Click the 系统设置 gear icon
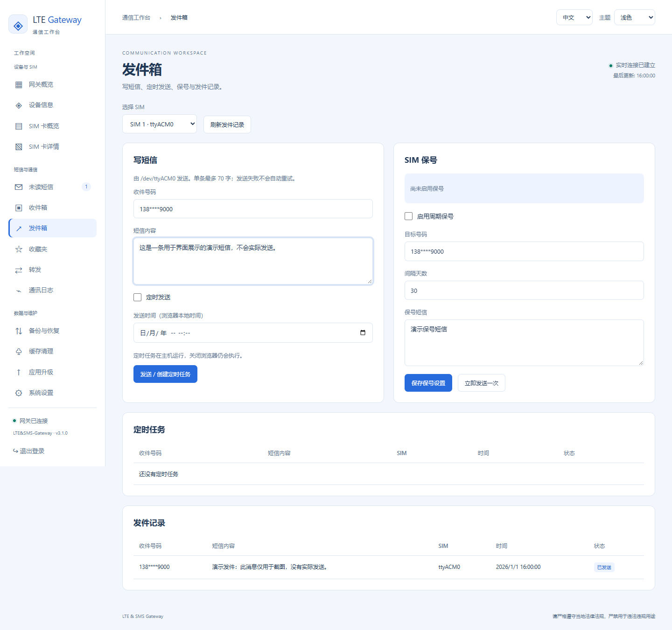The width and height of the screenshot is (672, 630). (19, 393)
